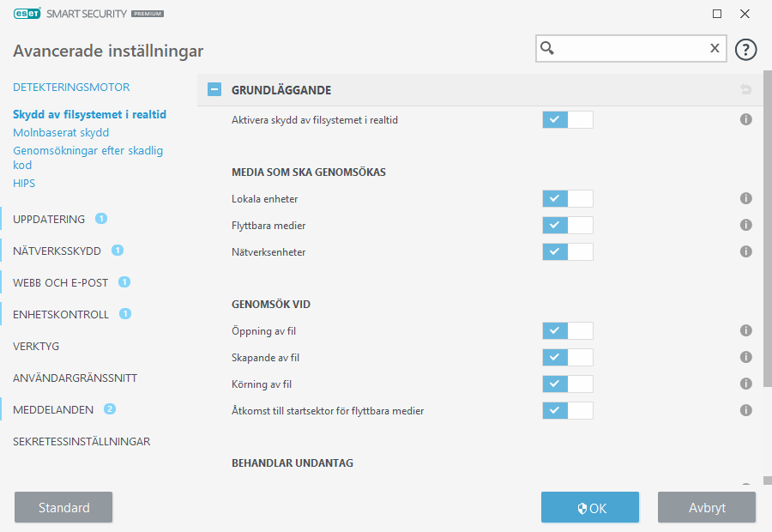Click inside the search input field
This screenshot has width=772, height=532.
630,49
